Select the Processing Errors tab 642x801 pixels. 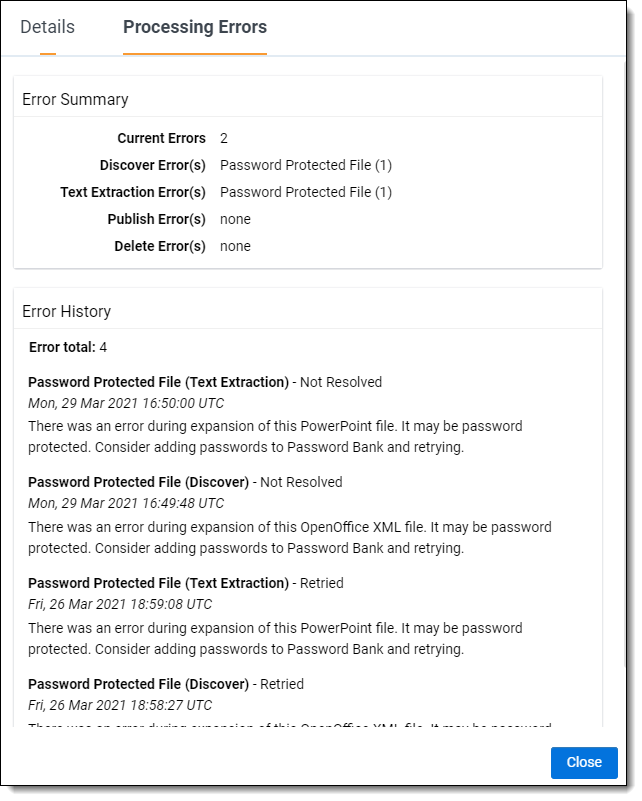pyautogui.click(x=194, y=27)
